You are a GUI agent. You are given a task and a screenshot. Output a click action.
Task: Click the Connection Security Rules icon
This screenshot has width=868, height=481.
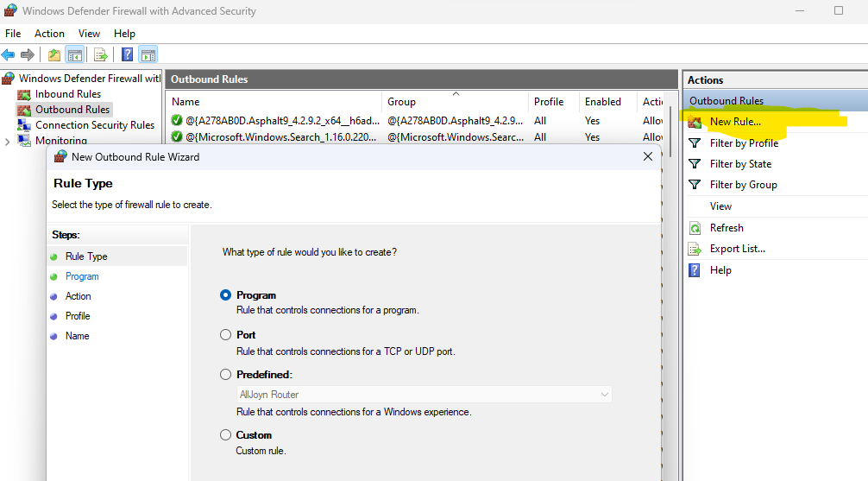[24, 125]
